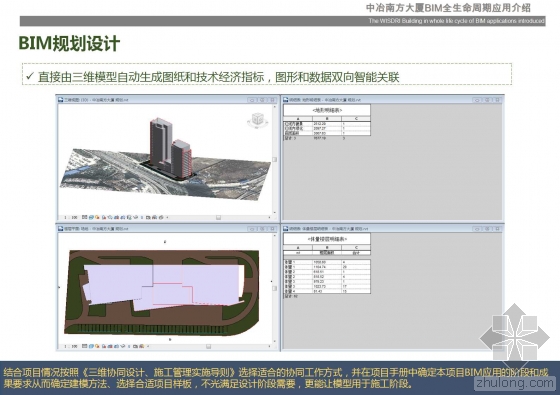Open visual style icon in site plan control bar
This screenshot has width=560, height=395.
pos(91,346)
